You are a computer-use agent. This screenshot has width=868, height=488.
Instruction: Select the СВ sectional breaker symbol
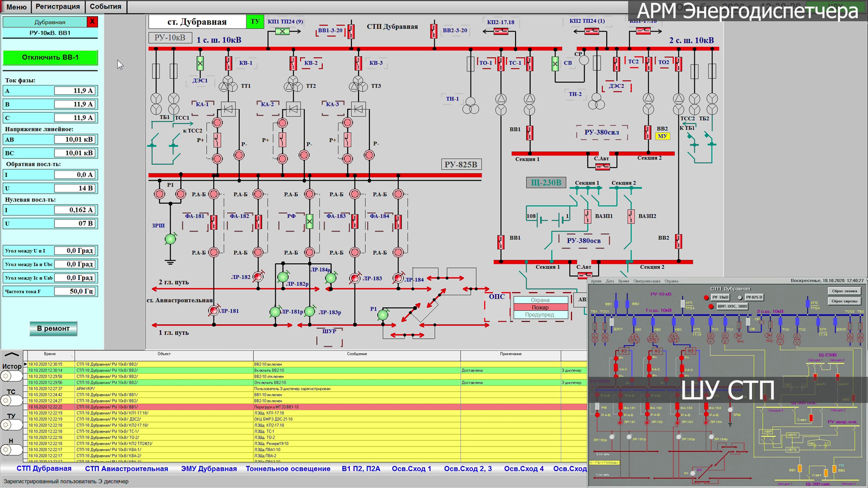[555, 63]
